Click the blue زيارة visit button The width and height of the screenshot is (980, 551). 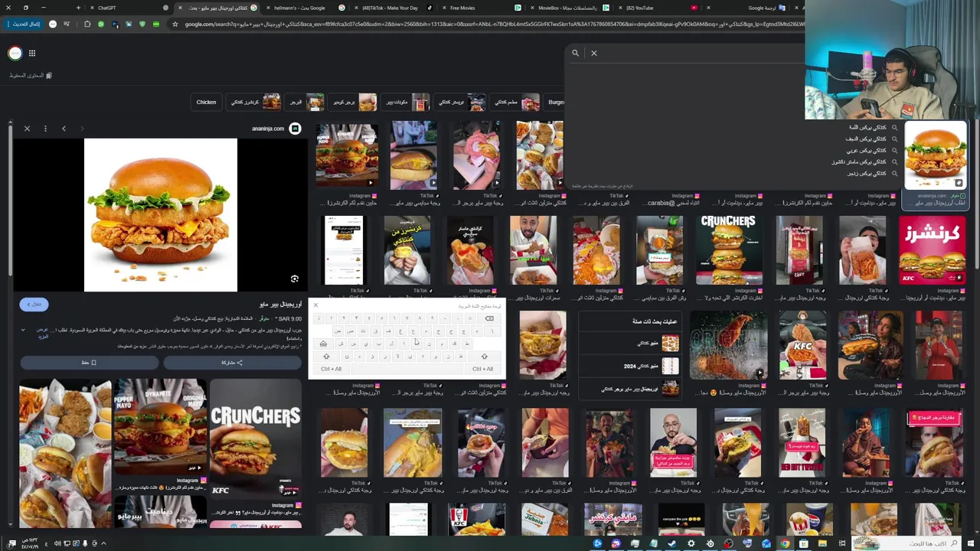(34, 304)
